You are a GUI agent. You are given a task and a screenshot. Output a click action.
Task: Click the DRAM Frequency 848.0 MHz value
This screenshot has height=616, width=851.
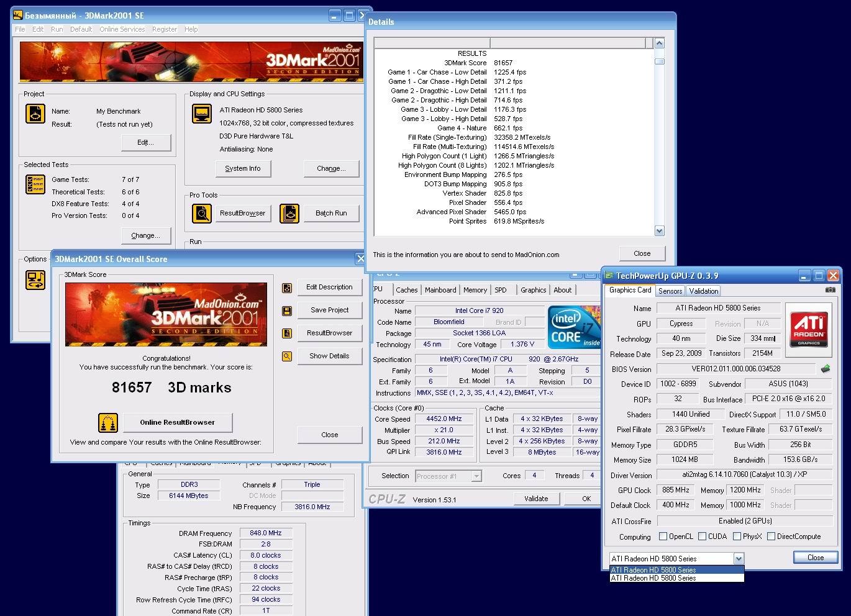(x=265, y=533)
